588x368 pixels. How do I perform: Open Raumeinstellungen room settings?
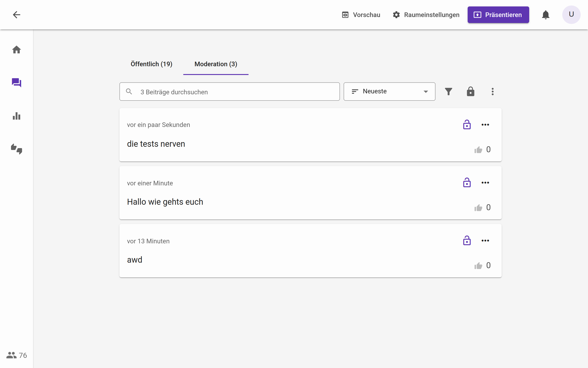point(426,15)
